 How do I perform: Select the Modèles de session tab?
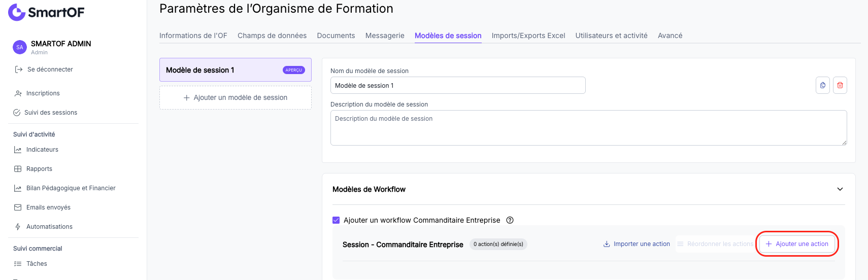[448, 36]
